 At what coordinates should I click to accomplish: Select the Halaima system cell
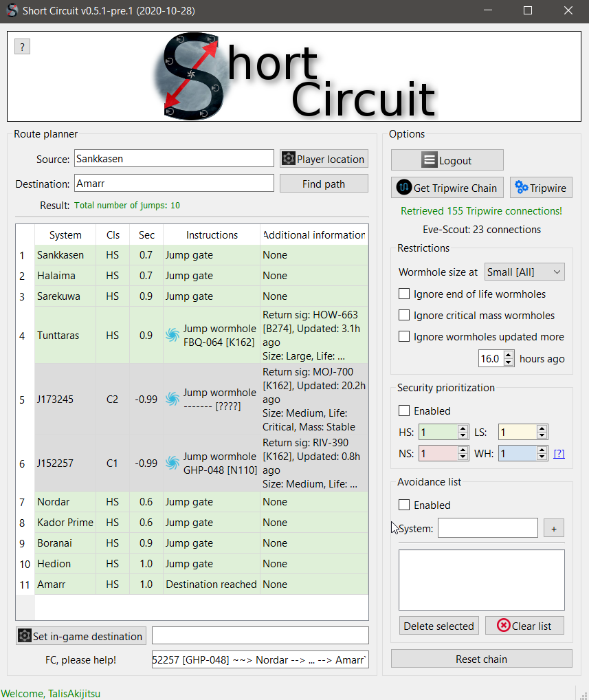click(x=65, y=276)
